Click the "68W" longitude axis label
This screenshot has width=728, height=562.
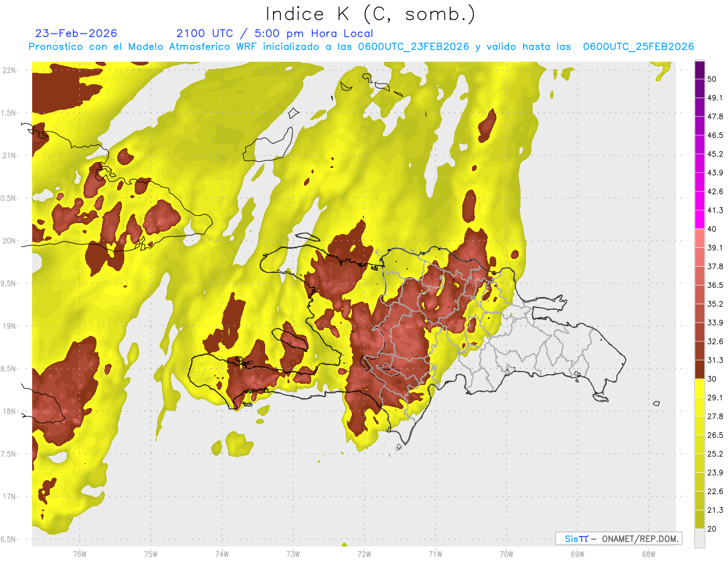point(649,554)
